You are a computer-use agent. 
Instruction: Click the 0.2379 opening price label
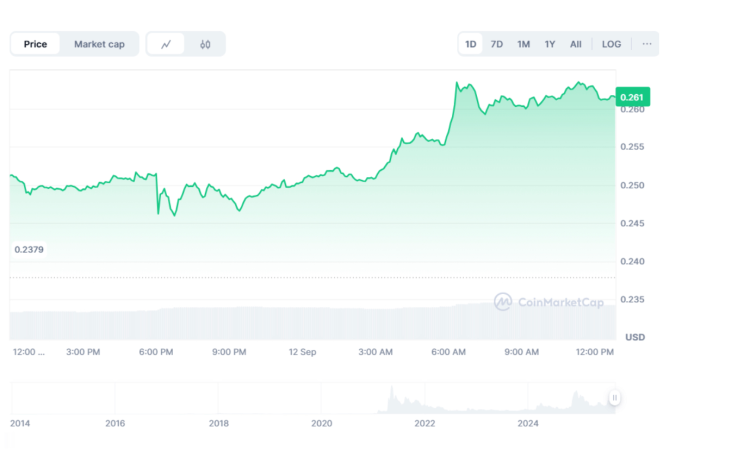[30, 249]
